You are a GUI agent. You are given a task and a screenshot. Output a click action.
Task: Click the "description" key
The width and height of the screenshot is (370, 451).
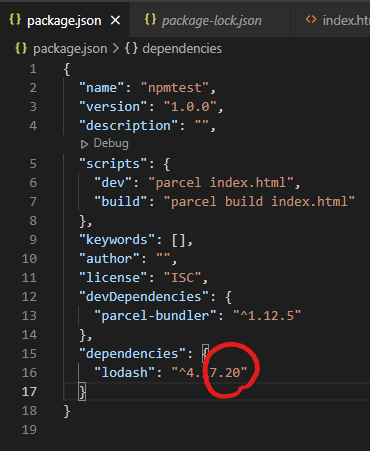tap(128, 126)
